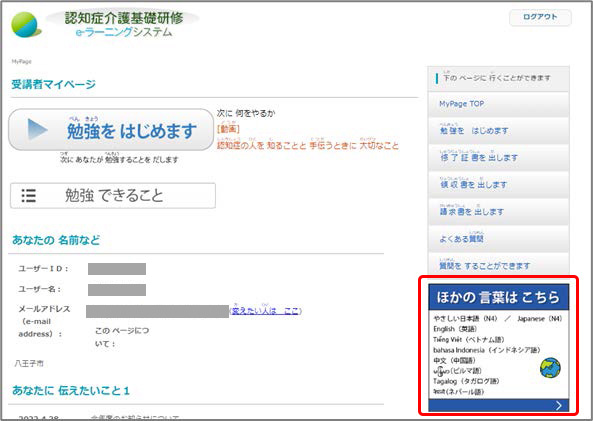Viewport: 593px width, 421px height.
Task: Click the green-blue globe site logo
Action: coord(26,25)
